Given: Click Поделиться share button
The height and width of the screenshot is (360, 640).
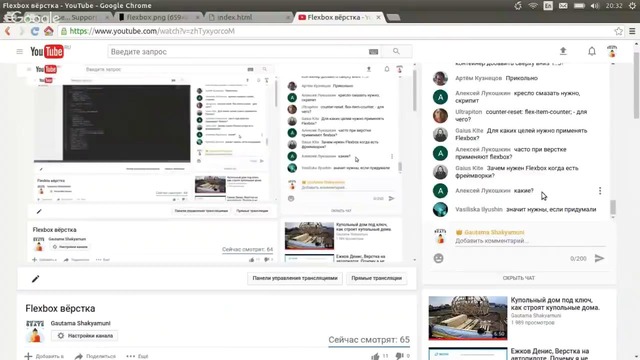Looking at the screenshot, I should 96,356.
